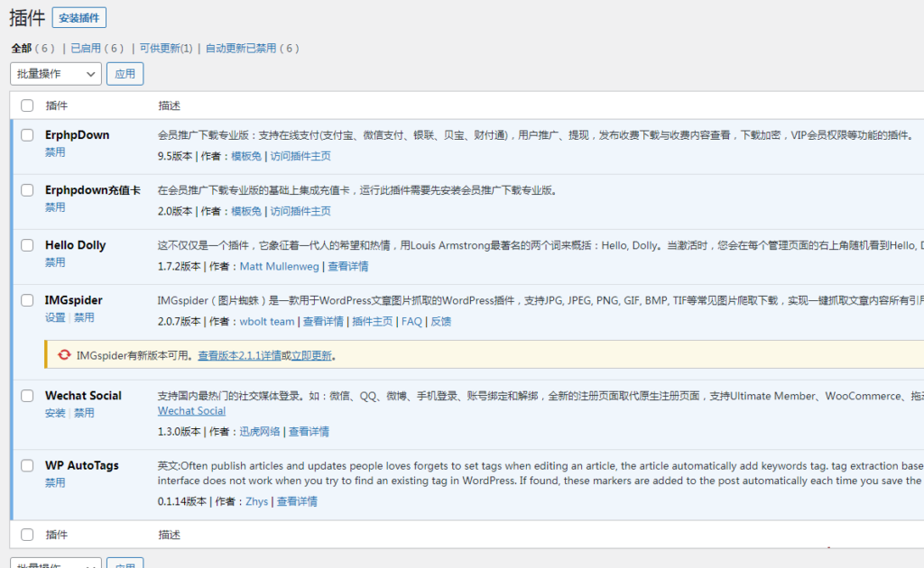924x568 pixels.
Task: Open Matt Mullenweg author link
Action: 280,266
